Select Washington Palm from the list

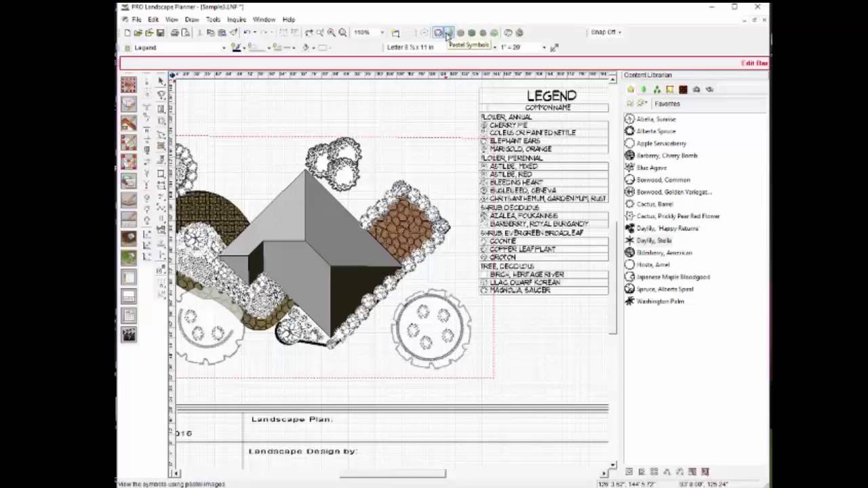(x=660, y=302)
